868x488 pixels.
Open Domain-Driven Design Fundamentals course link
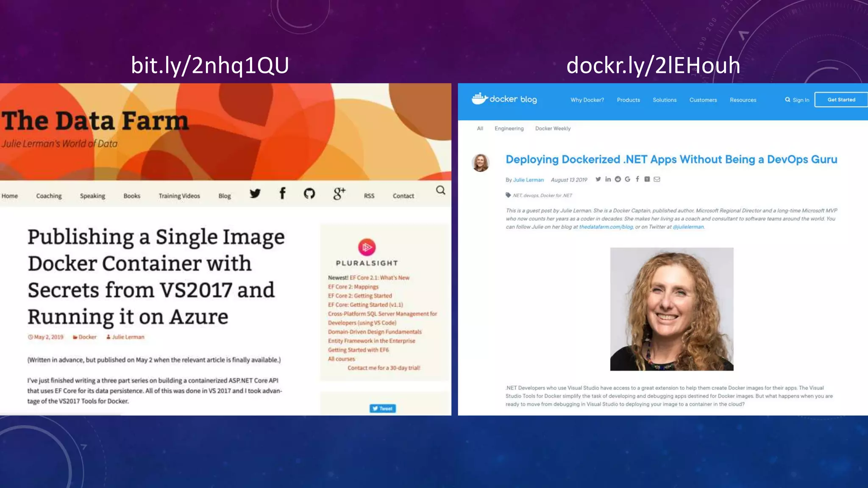click(x=375, y=332)
